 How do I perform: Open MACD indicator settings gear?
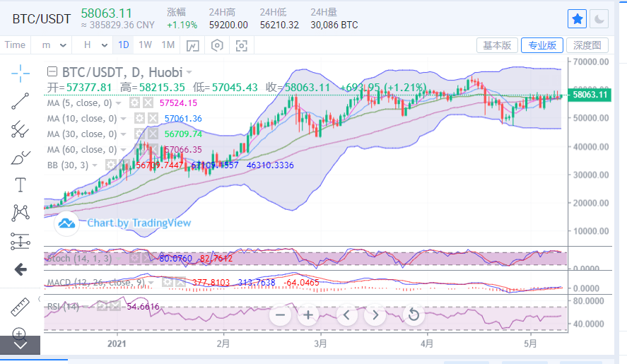(167, 283)
